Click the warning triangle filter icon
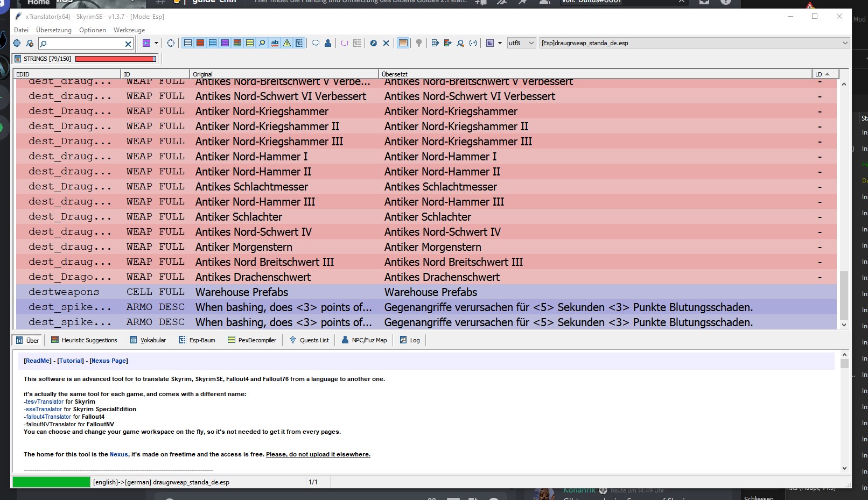Image resolution: width=868 pixels, height=500 pixels. pos(287,43)
